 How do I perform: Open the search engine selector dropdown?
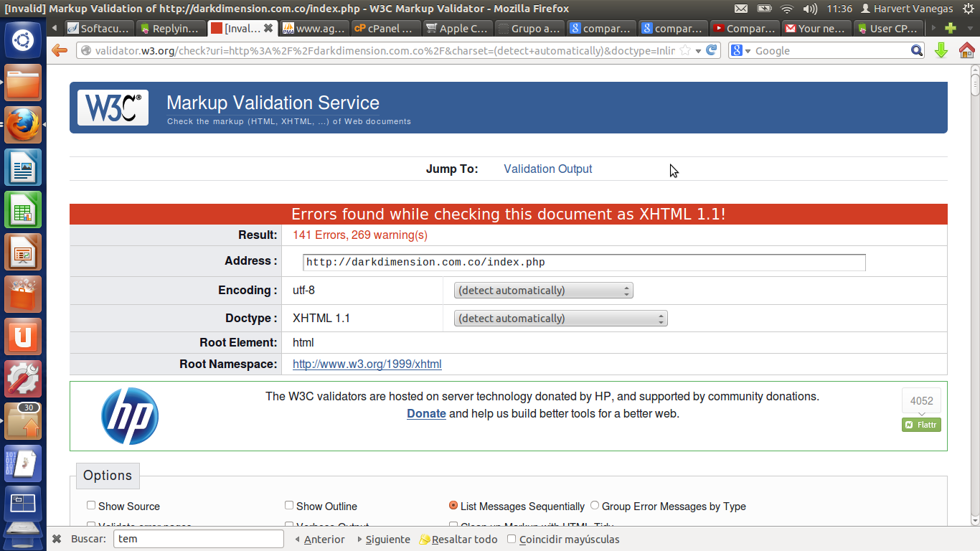[741, 50]
